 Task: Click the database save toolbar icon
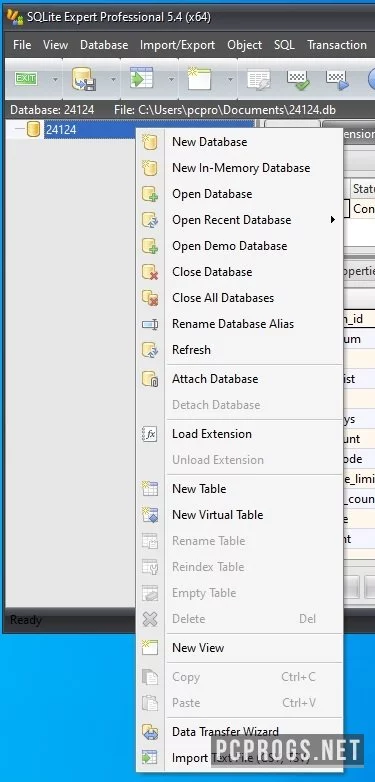pyautogui.click(x=84, y=79)
